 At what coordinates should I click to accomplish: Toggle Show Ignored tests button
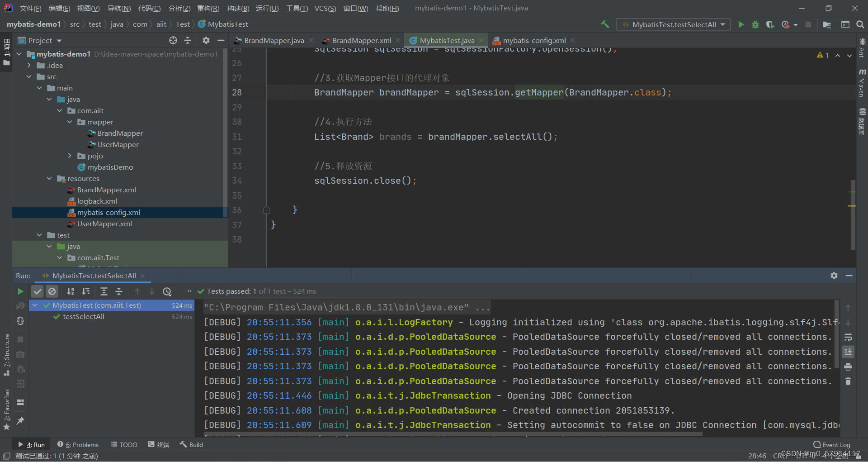pos(52,291)
